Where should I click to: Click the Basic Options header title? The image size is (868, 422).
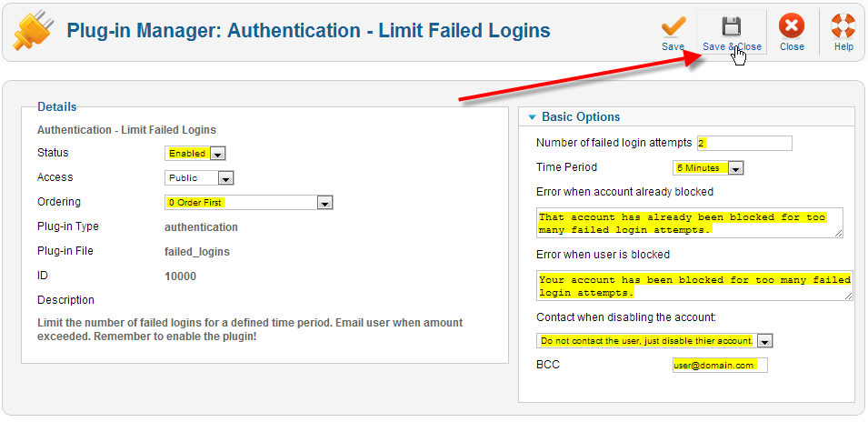tap(581, 117)
